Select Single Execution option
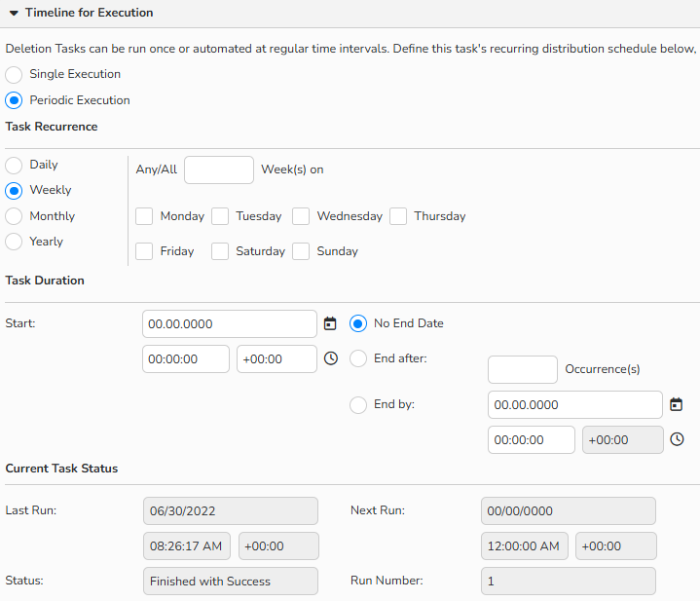Screen dimensions: 700x601 point(14,75)
